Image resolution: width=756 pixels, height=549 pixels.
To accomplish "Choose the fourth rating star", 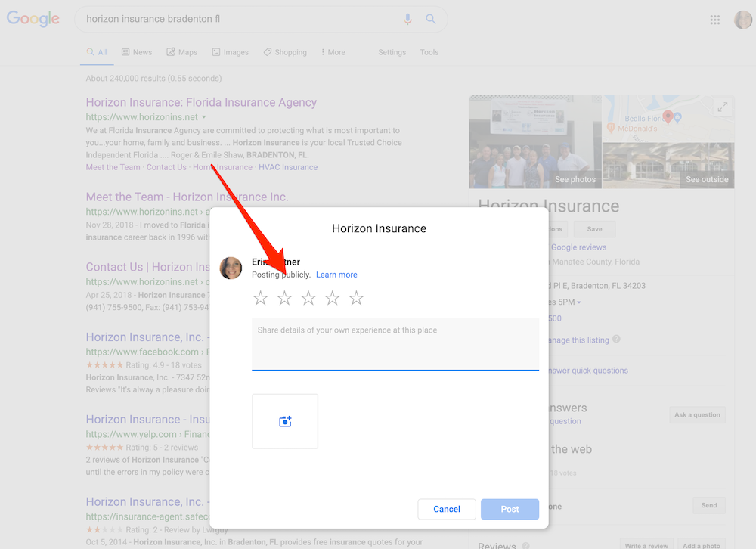I will pyautogui.click(x=332, y=298).
